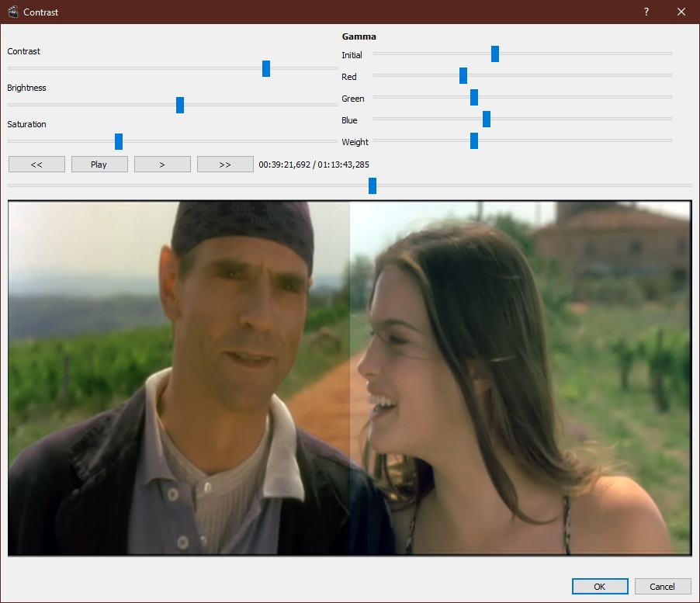Viewport: 700px width, 603px height.
Task: Click the Gamma Weight slider handle
Action: click(474, 141)
